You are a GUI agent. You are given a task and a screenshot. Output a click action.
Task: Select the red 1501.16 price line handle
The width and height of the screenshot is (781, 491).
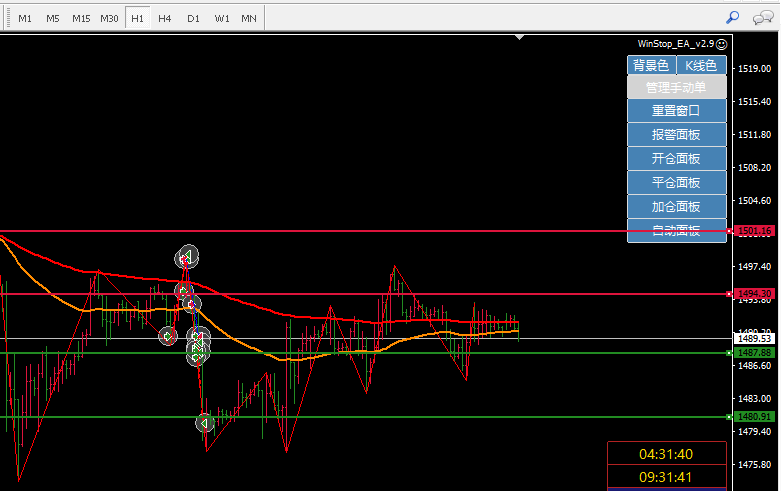pos(729,231)
